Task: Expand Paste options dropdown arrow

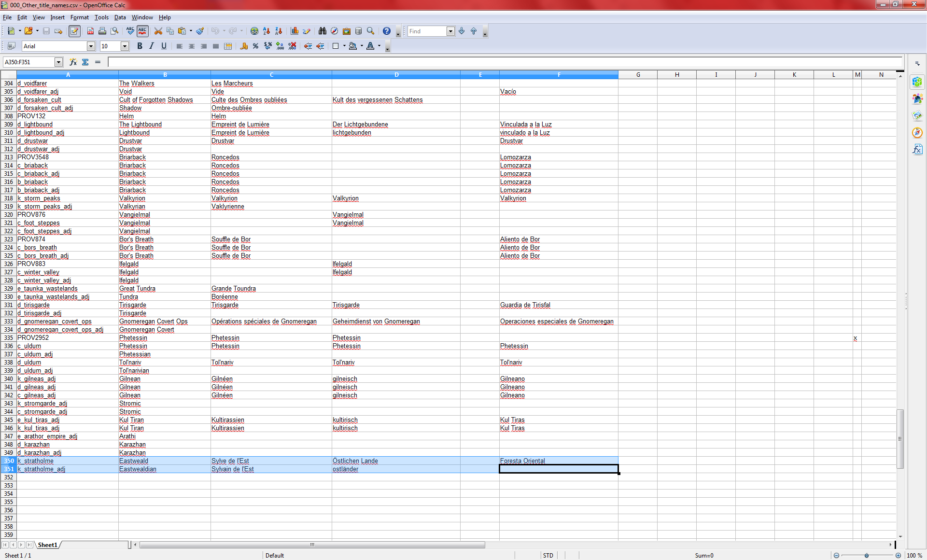Action: 191,31
